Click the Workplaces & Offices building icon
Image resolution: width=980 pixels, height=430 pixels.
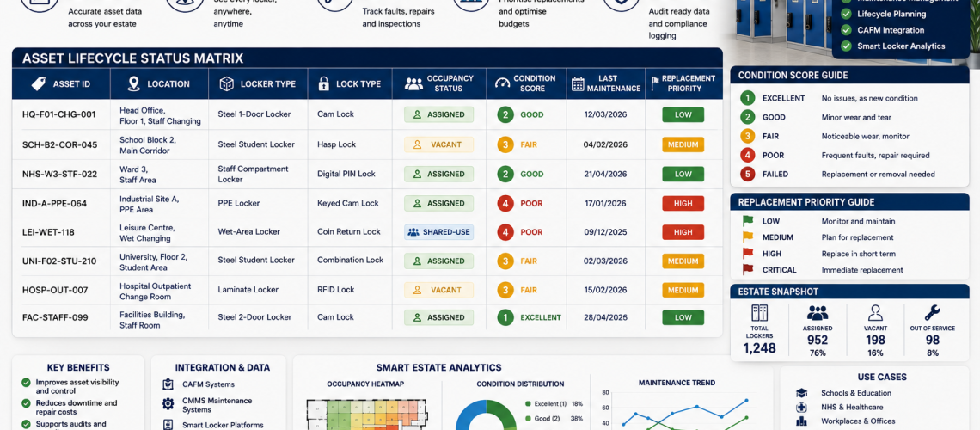(x=801, y=422)
